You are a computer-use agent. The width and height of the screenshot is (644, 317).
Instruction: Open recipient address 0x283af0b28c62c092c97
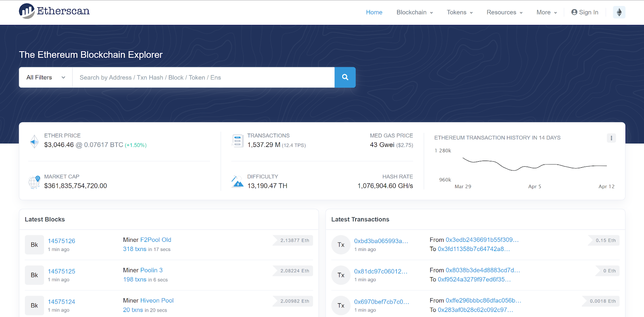475,310
